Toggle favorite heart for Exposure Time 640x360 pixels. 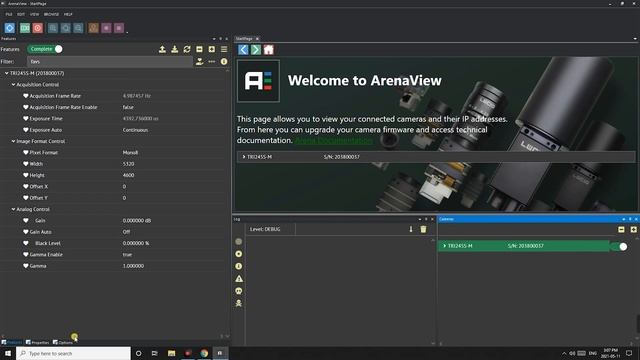click(x=26, y=119)
